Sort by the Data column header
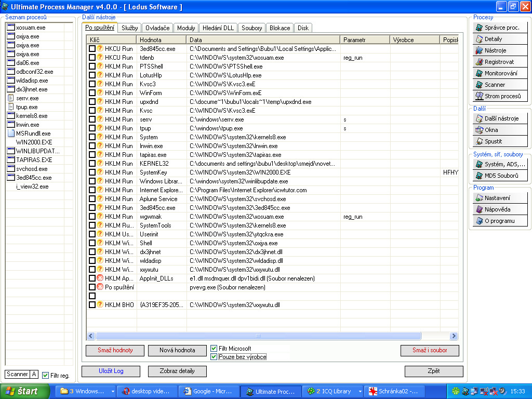The width and height of the screenshot is (532, 399). [263, 39]
